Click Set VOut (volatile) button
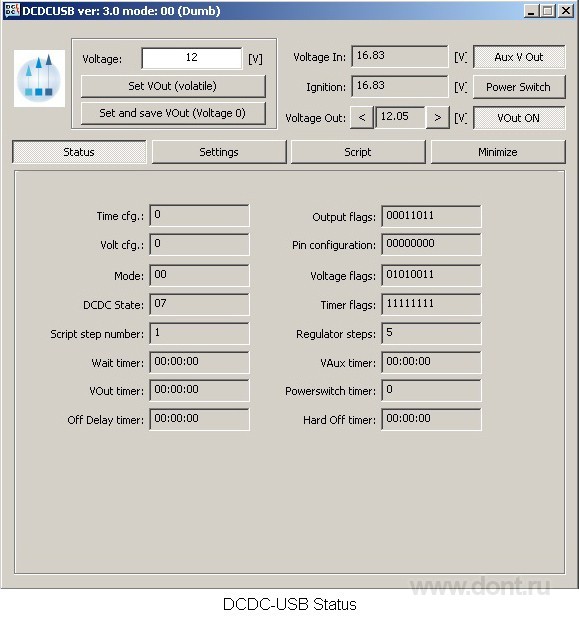 tap(173, 86)
